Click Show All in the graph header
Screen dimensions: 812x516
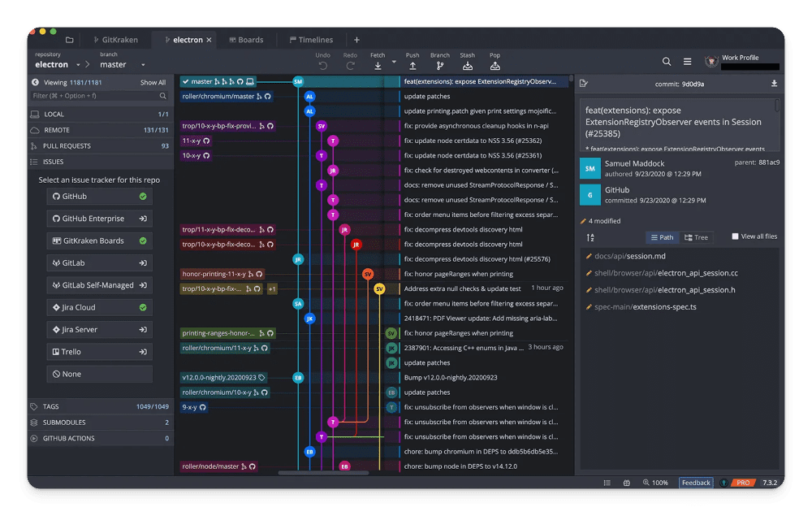153,81
